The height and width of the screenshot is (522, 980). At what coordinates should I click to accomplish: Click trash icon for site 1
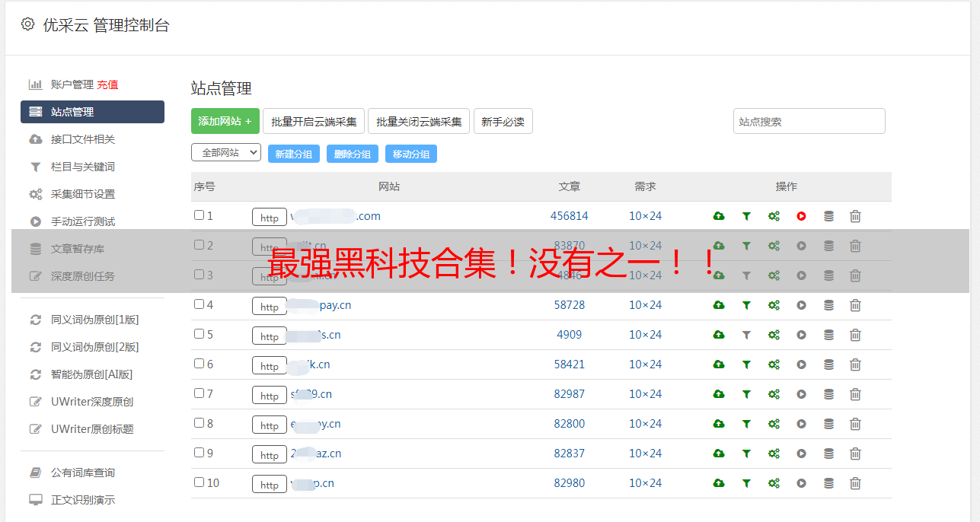pos(855,216)
